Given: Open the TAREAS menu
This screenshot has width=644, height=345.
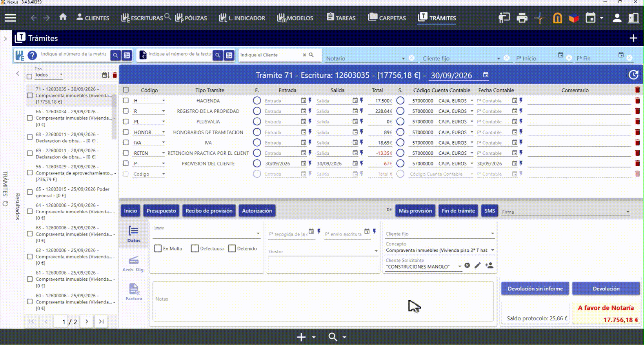Looking at the screenshot, I should (341, 18).
